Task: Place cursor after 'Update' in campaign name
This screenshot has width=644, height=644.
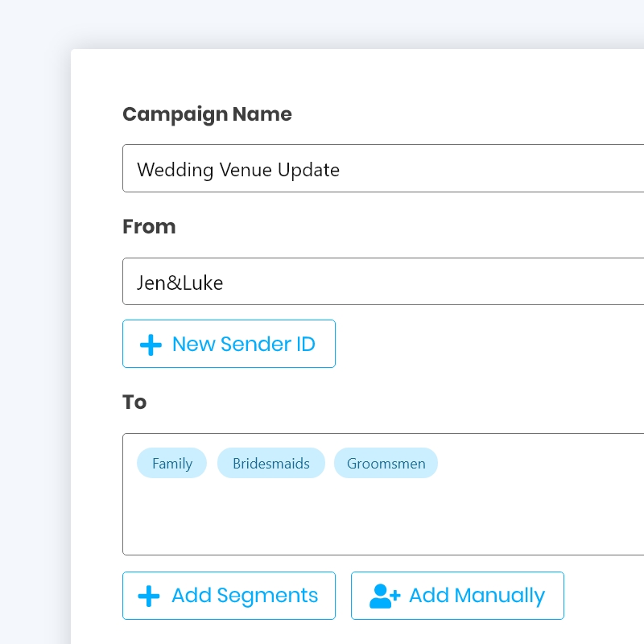Action: coord(341,170)
